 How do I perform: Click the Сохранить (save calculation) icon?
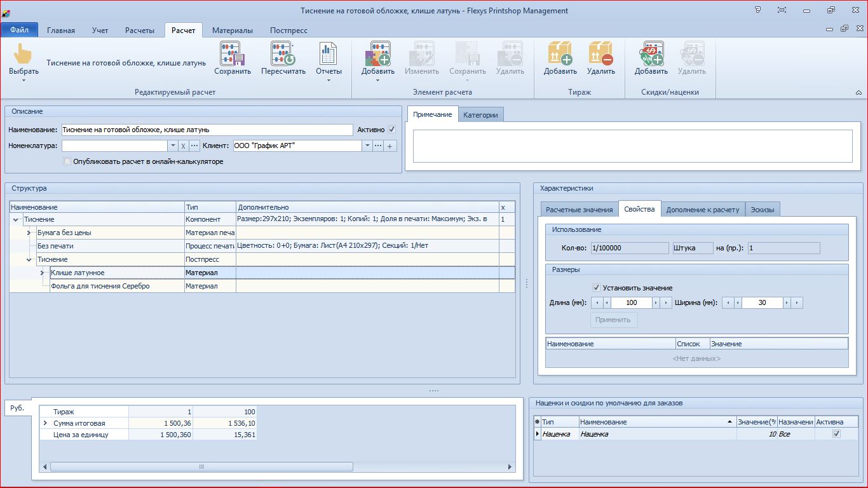233,55
